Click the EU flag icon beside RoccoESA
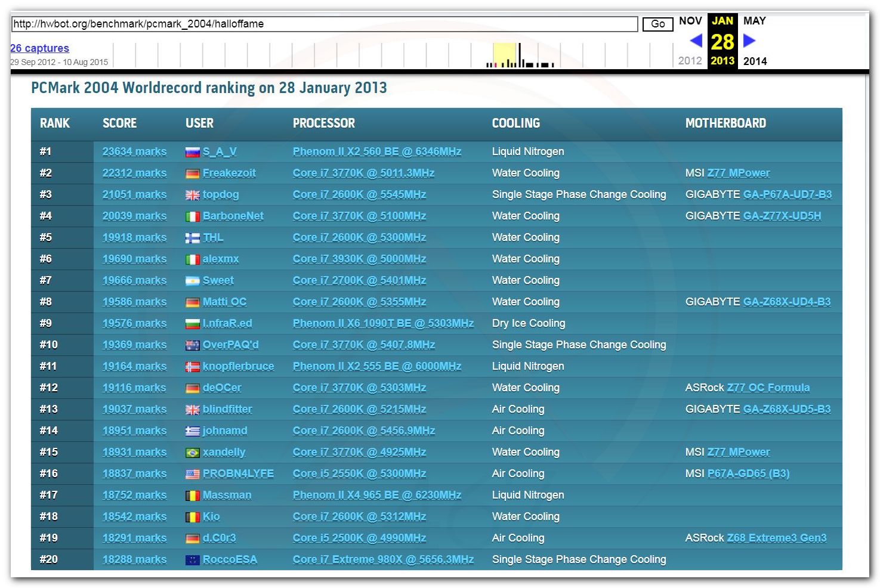 click(192, 560)
